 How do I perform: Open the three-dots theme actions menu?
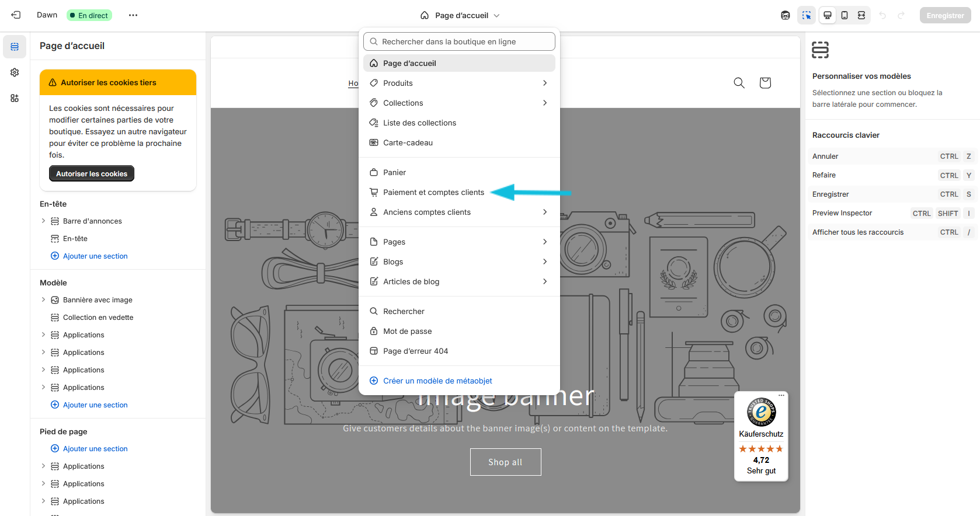click(133, 15)
